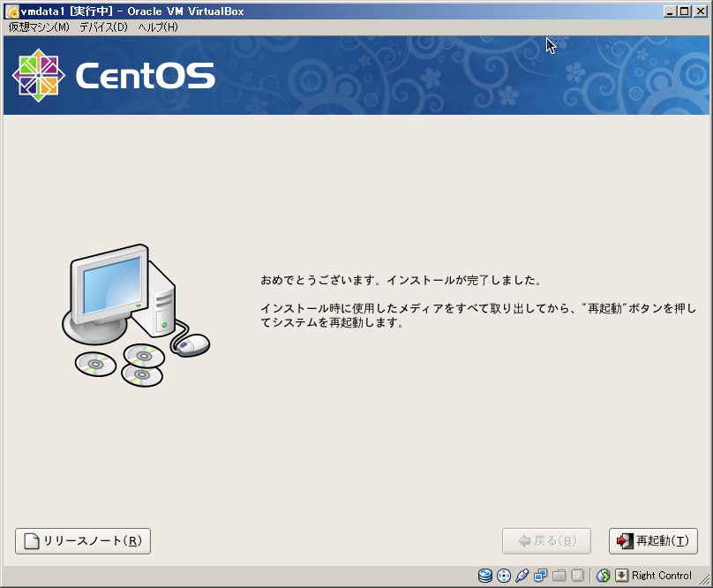Open the デバイス(D) menu
The width and height of the screenshot is (713, 588).
click(x=103, y=27)
